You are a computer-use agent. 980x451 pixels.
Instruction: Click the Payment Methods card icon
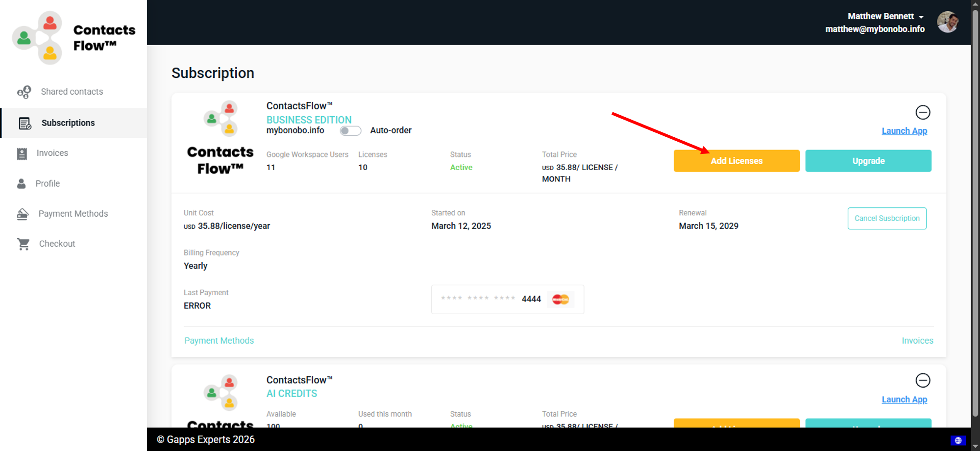pyautogui.click(x=23, y=214)
